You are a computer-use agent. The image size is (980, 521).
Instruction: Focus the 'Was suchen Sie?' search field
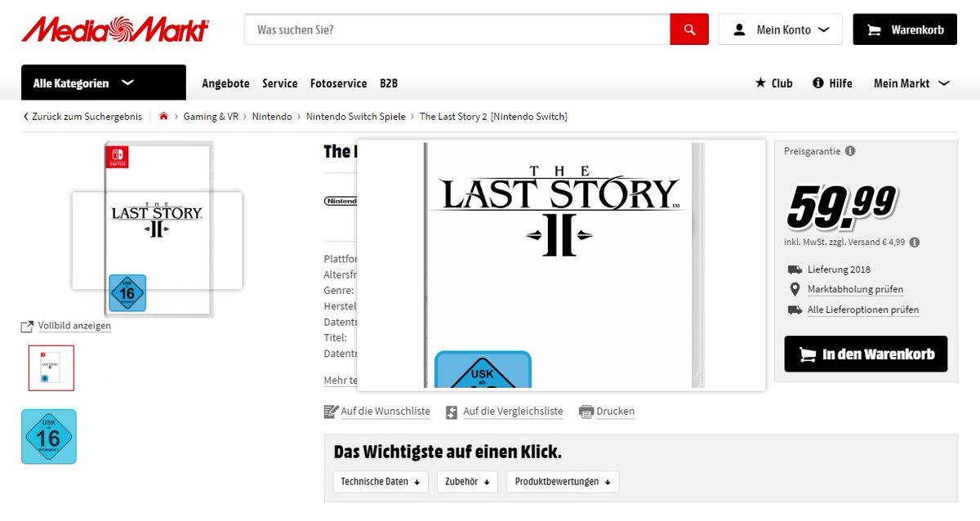coord(457,29)
